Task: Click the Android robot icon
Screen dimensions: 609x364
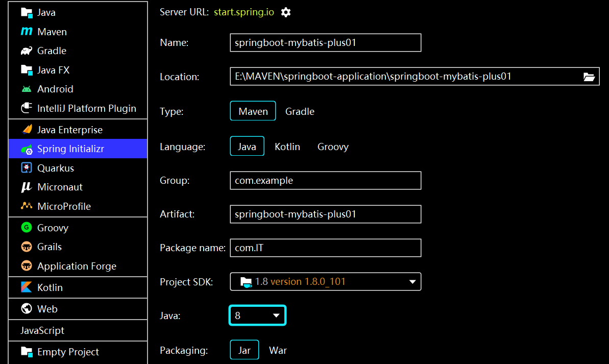Action: tap(27, 89)
